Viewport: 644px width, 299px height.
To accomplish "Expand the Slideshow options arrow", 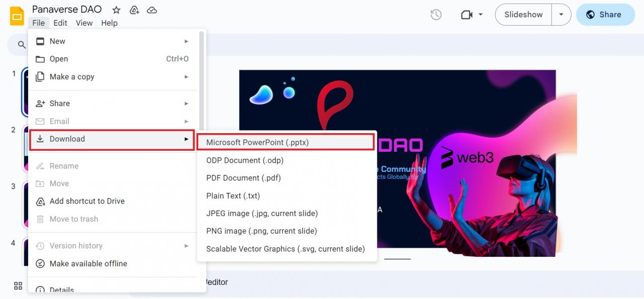I will pos(561,15).
